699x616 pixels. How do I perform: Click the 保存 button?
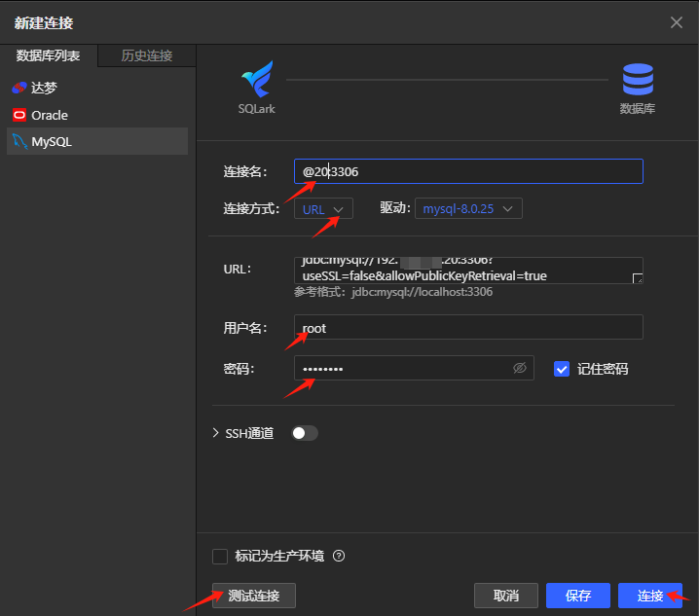point(578,596)
